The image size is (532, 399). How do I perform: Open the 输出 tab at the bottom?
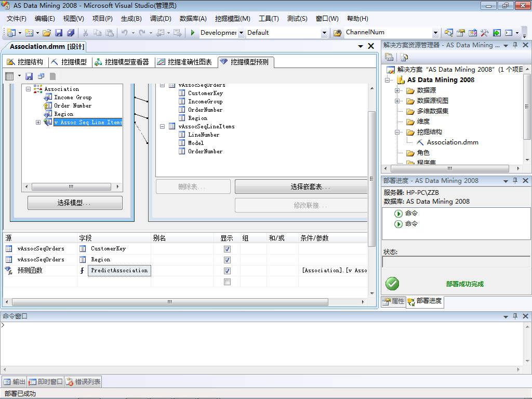point(15,382)
